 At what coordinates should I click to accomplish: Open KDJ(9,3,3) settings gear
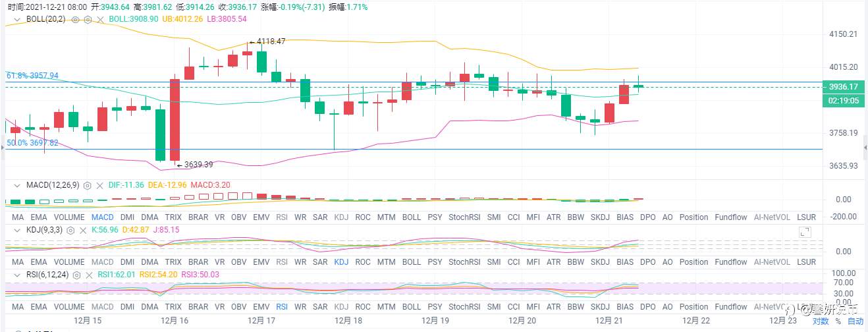[x=71, y=230]
